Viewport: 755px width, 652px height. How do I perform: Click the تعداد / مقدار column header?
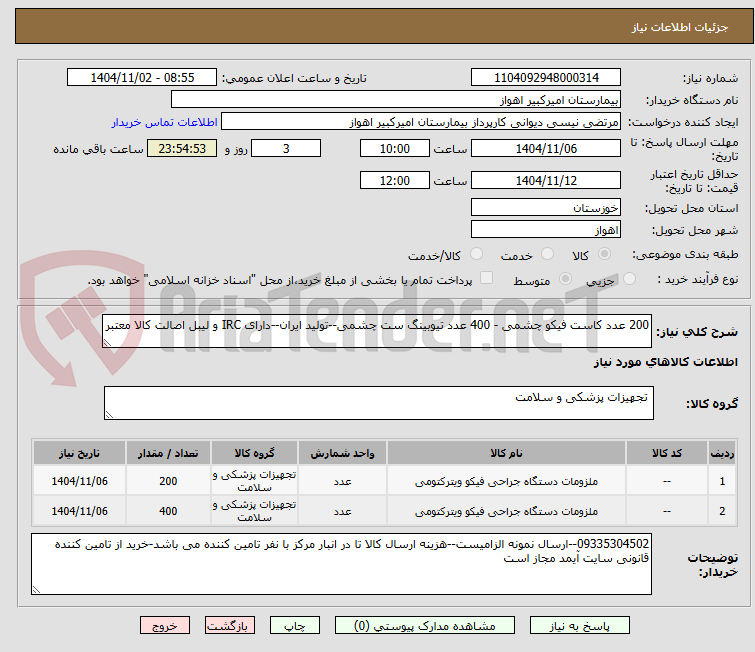168,453
